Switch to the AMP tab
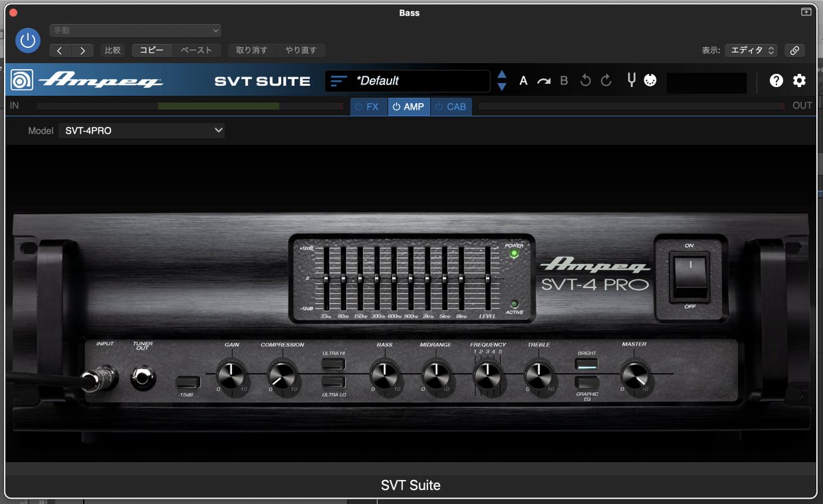Viewport: 823px width, 504px height. tap(409, 106)
